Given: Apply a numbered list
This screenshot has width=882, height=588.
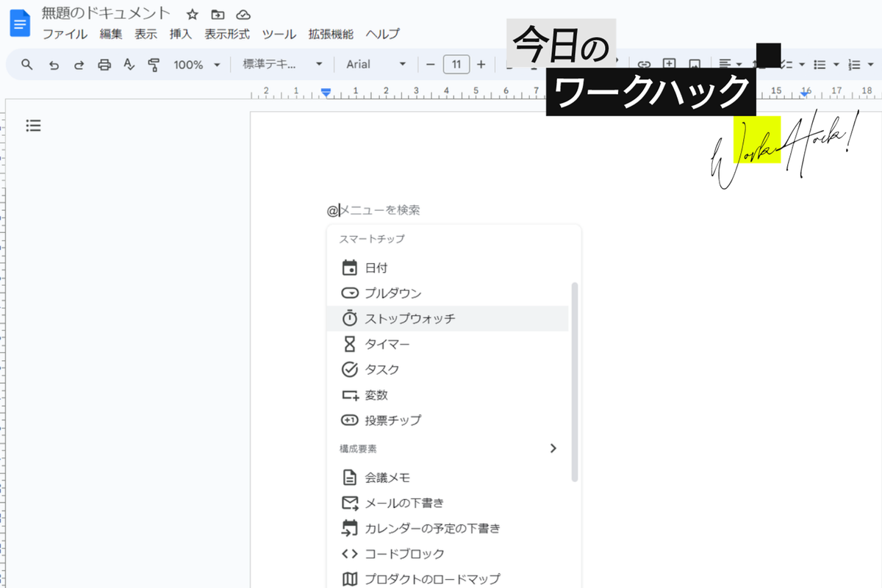Looking at the screenshot, I should pos(855,65).
